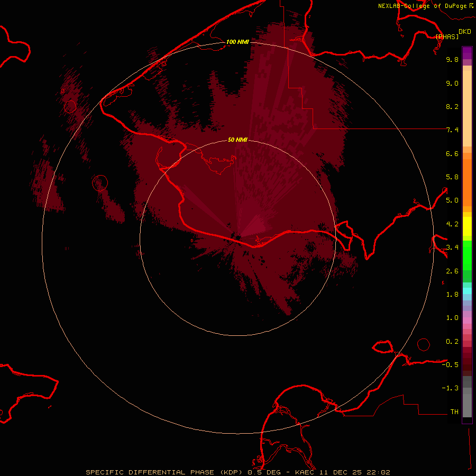476x476 pixels.
Task: Click the 9.8 scale value
Action: tap(452, 59)
